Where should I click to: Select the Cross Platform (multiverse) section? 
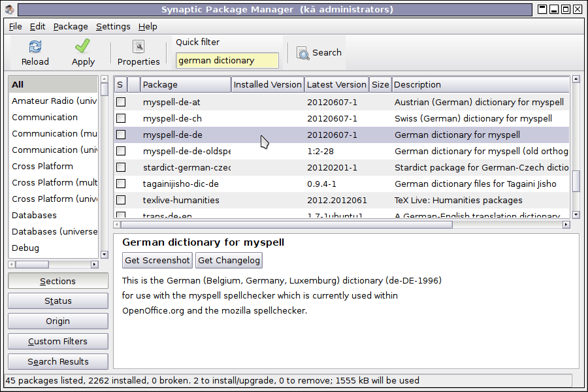(54, 182)
